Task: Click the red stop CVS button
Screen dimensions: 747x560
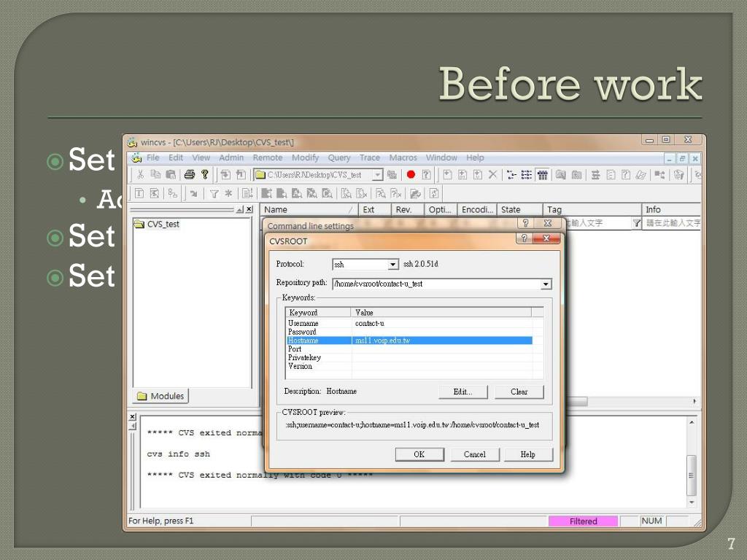Action: (411, 175)
